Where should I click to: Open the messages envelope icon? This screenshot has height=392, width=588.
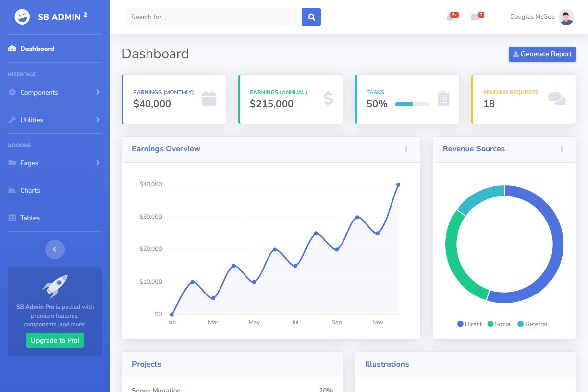[475, 17]
